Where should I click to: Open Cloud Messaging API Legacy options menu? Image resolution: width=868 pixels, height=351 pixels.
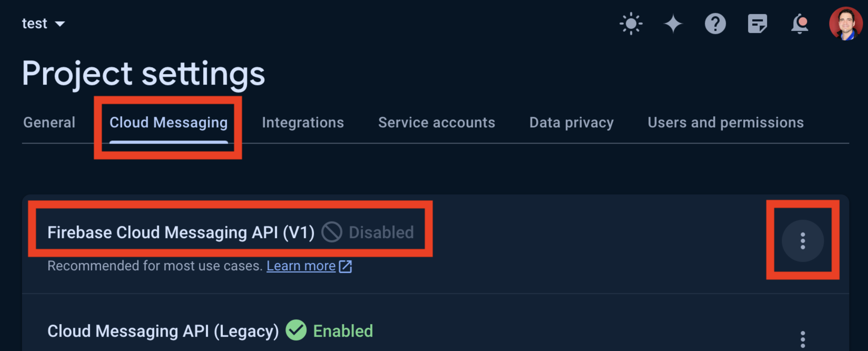(803, 339)
